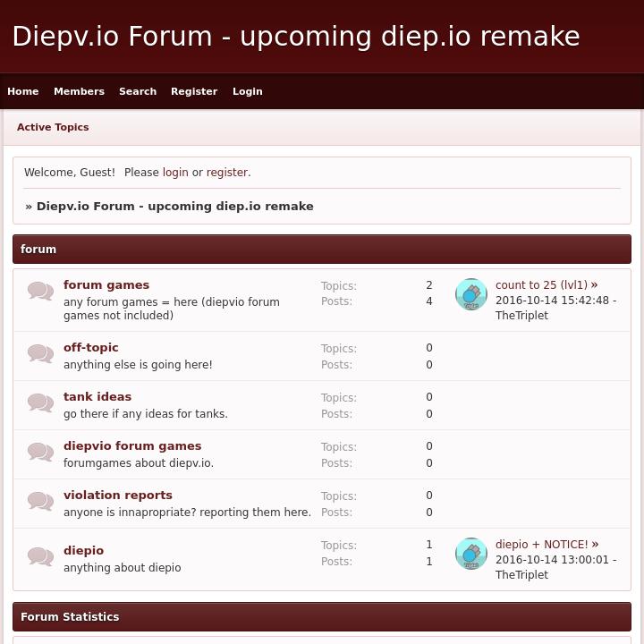This screenshot has height=644, width=644.
Task: Click the violation reports board status icon
Action: point(40,501)
